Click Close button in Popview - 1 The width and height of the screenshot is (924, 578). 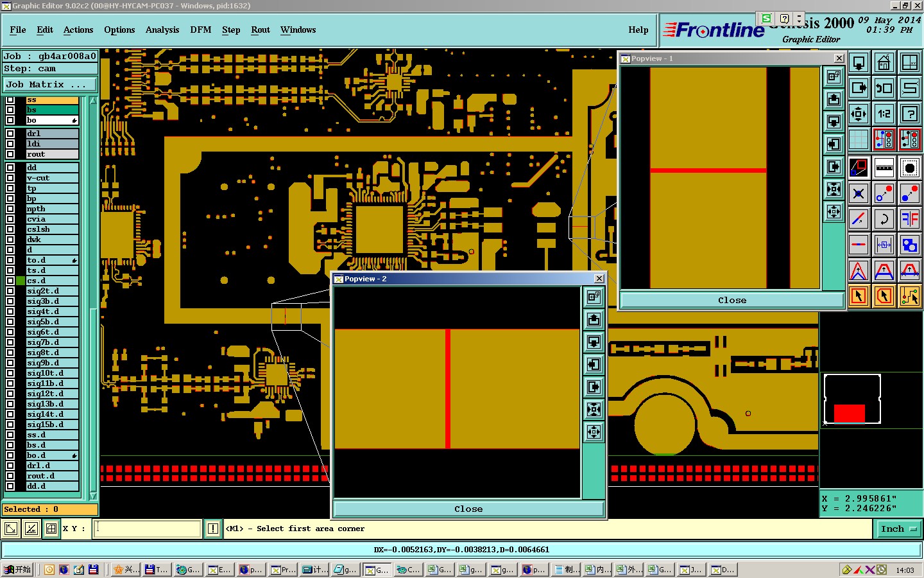tap(732, 300)
